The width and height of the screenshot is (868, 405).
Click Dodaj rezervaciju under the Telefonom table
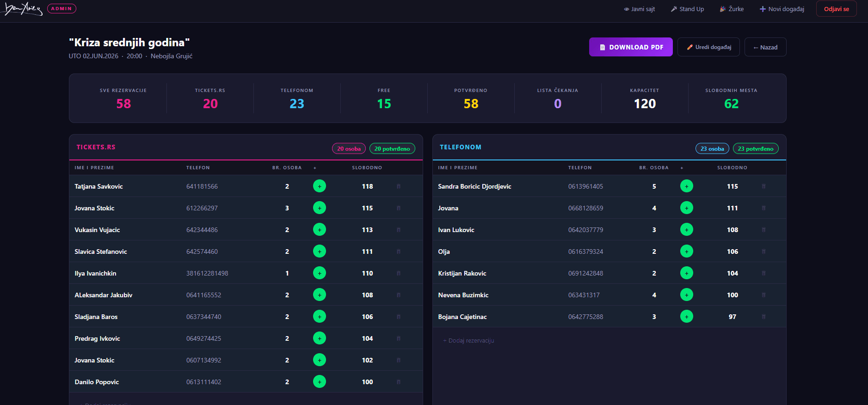pos(468,341)
